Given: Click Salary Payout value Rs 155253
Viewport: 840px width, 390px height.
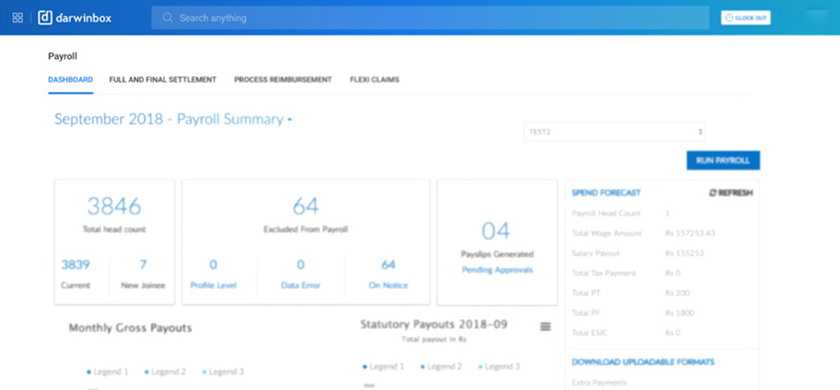Looking at the screenshot, I should (684, 253).
